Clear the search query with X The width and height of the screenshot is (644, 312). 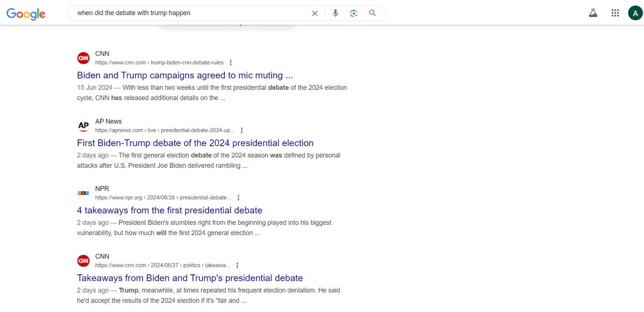(x=315, y=13)
